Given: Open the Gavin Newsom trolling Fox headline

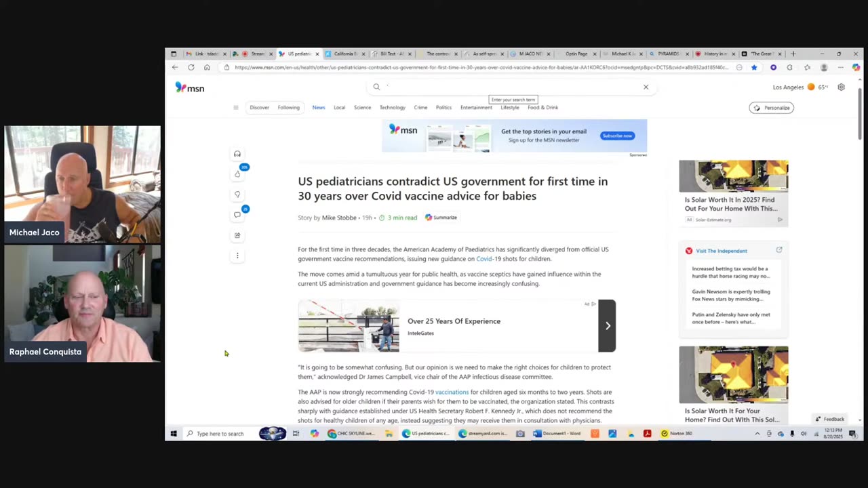Looking at the screenshot, I should coord(731,296).
